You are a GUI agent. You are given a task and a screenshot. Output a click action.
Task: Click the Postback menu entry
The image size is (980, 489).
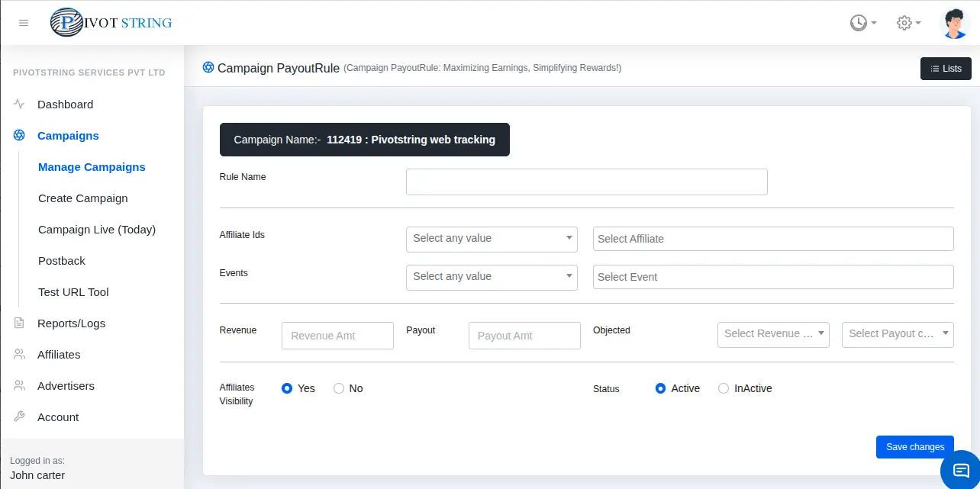(x=61, y=260)
